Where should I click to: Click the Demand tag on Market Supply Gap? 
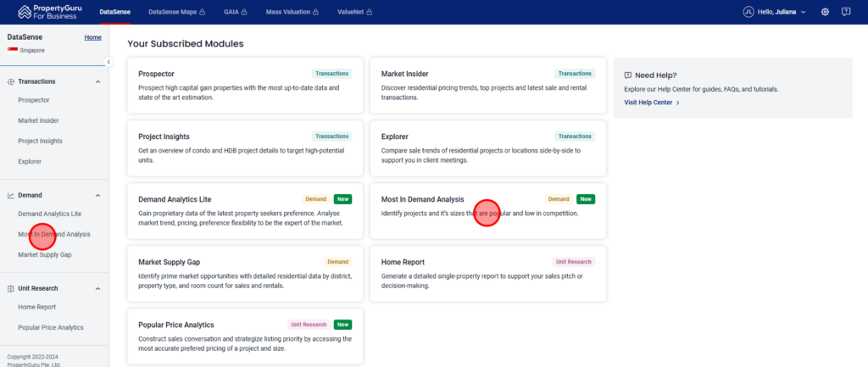pos(337,262)
